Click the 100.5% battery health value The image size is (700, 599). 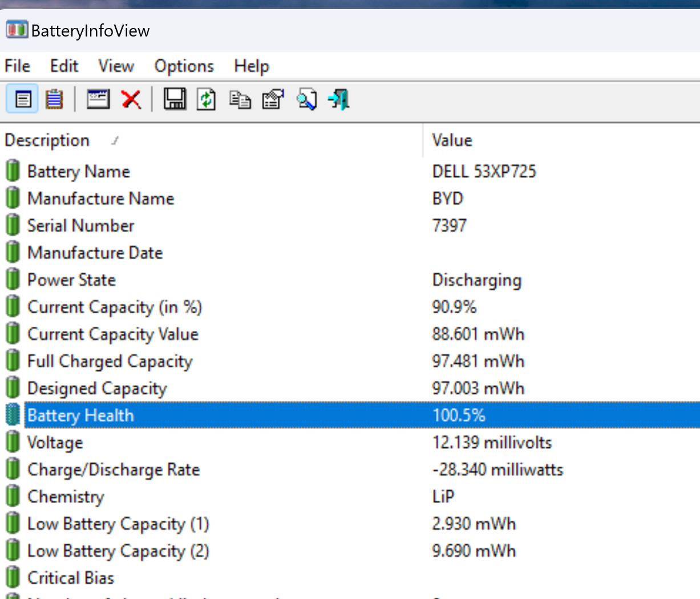(x=459, y=415)
